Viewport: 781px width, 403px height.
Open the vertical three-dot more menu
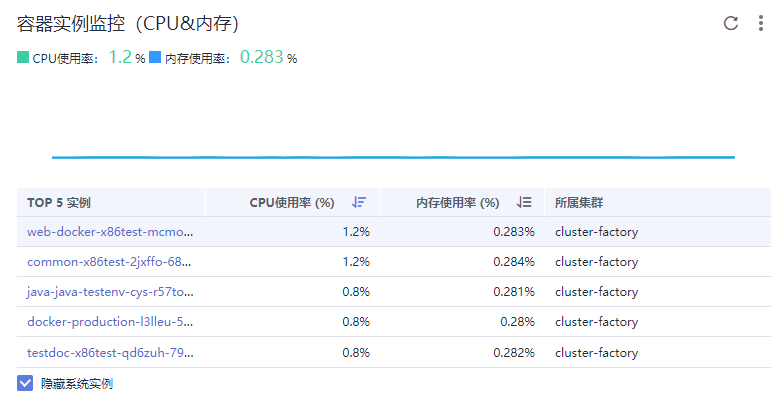pyautogui.click(x=761, y=23)
